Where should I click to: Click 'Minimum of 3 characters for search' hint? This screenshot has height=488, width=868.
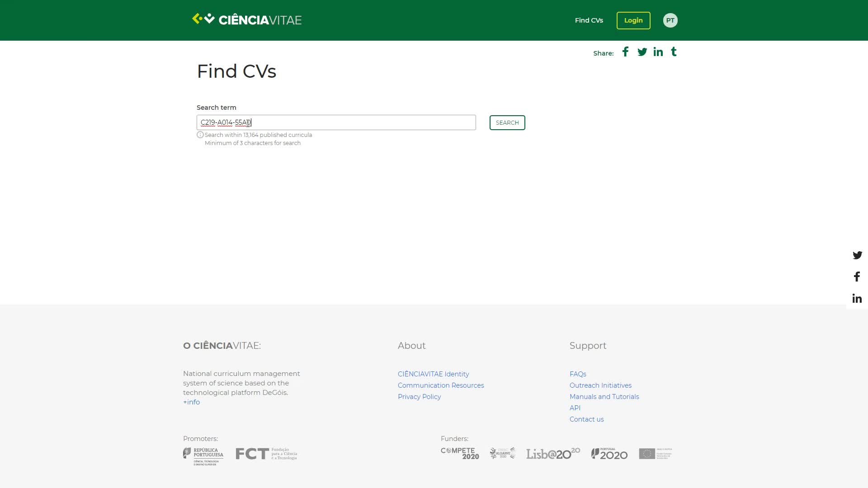pos(253,143)
